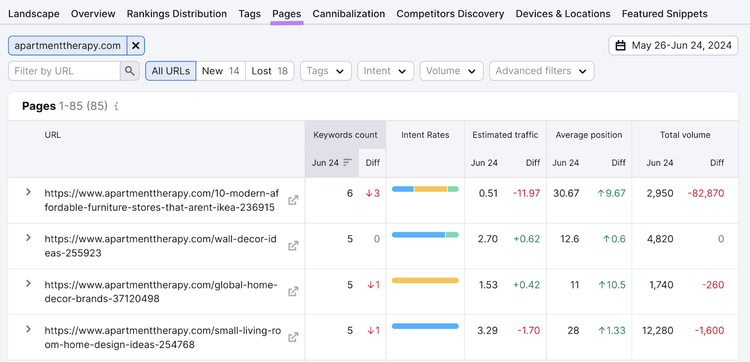Open the Tags filter dropdown
Image resolution: width=750 pixels, height=362 pixels.
point(326,71)
